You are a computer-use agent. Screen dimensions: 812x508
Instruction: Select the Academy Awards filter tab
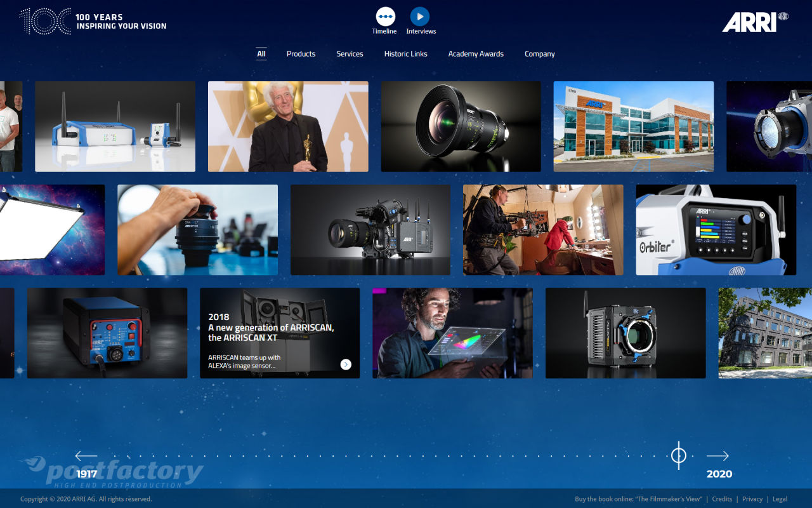pos(476,54)
